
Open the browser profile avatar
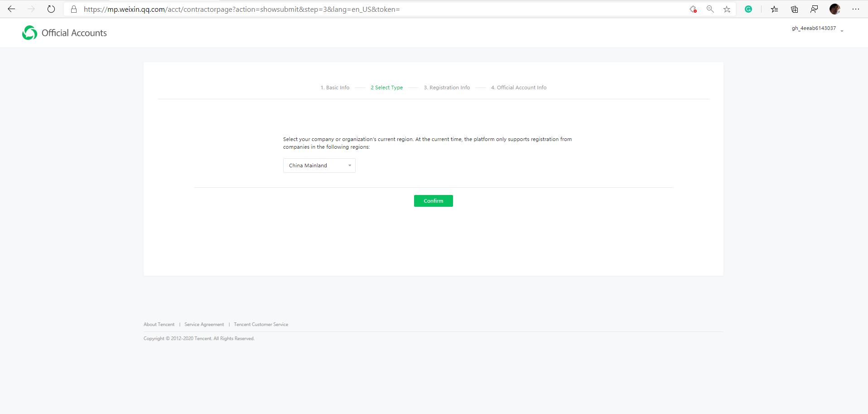pyautogui.click(x=834, y=9)
